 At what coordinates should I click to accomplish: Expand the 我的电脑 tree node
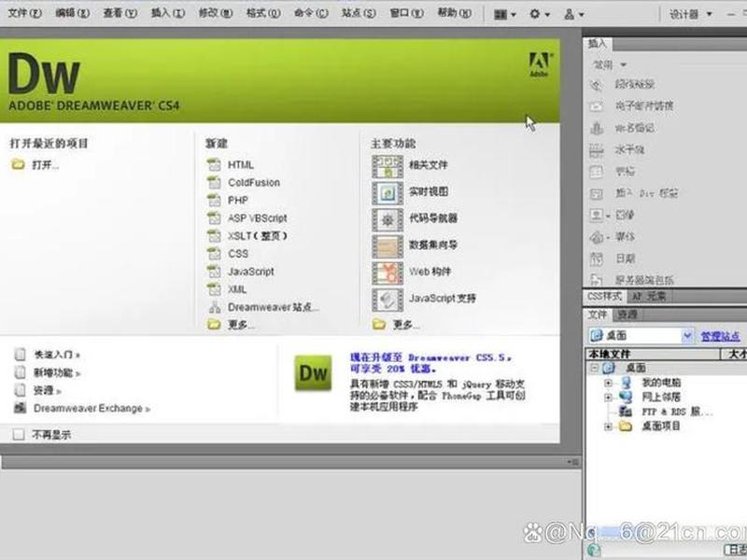608,383
